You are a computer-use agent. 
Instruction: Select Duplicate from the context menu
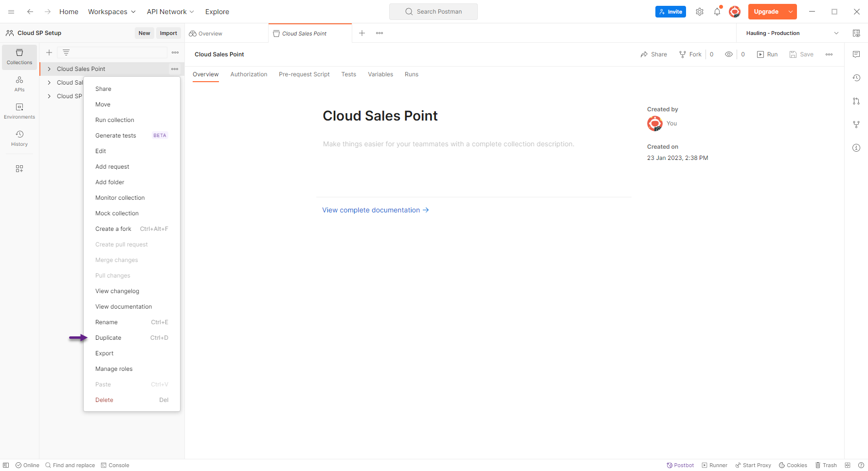tap(132, 338)
